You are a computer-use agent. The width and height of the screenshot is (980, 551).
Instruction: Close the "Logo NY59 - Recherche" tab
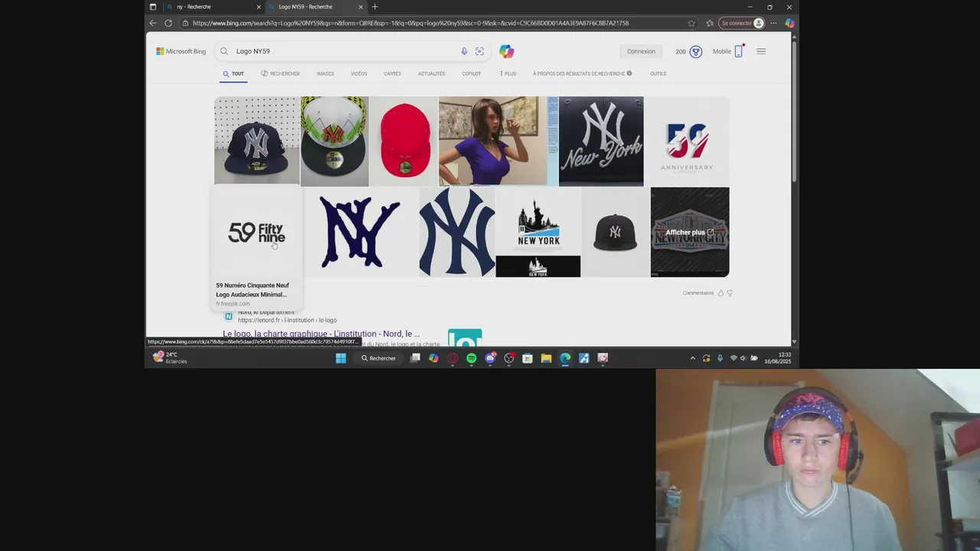pos(361,7)
